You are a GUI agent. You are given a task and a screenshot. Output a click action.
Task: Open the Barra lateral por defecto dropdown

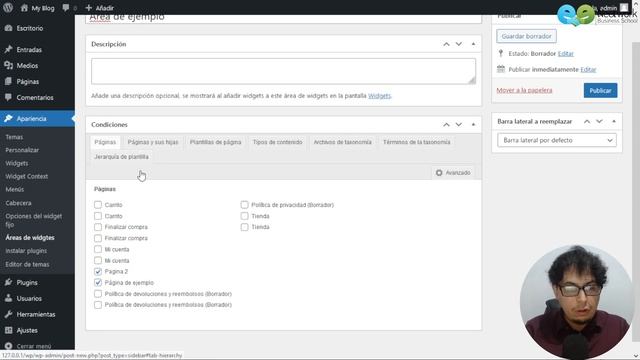pyautogui.click(x=557, y=140)
